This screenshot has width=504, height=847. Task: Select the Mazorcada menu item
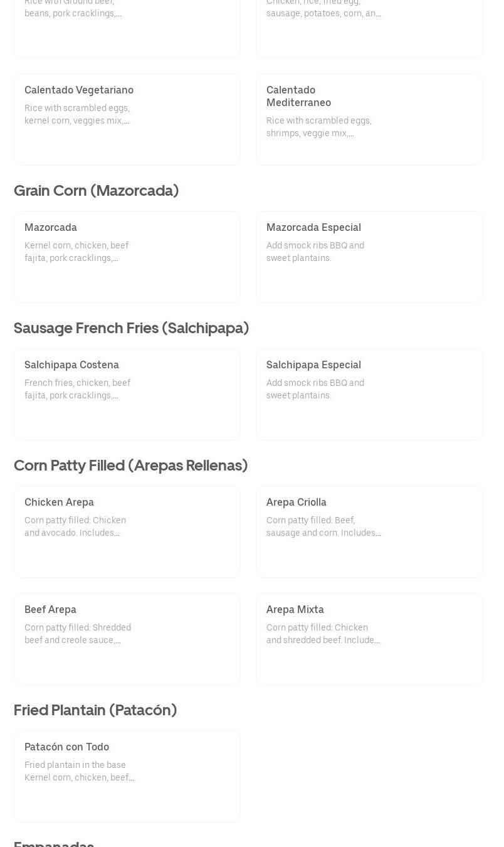click(127, 257)
